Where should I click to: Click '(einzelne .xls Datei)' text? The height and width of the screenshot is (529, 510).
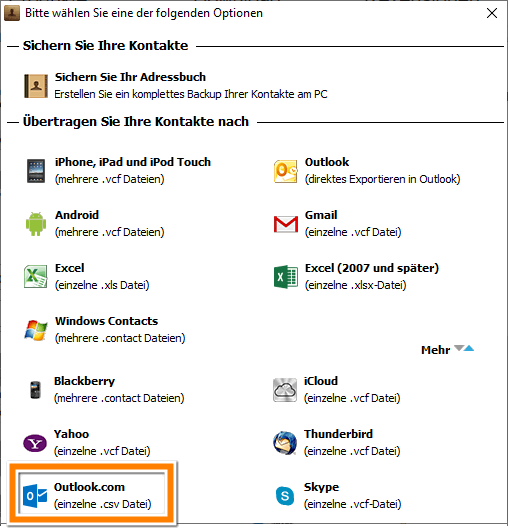click(x=102, y=285)
